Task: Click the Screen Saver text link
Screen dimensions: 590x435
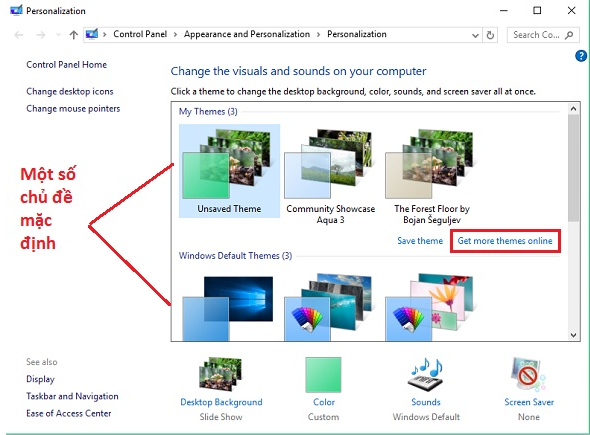Action: tap(529, 402)
